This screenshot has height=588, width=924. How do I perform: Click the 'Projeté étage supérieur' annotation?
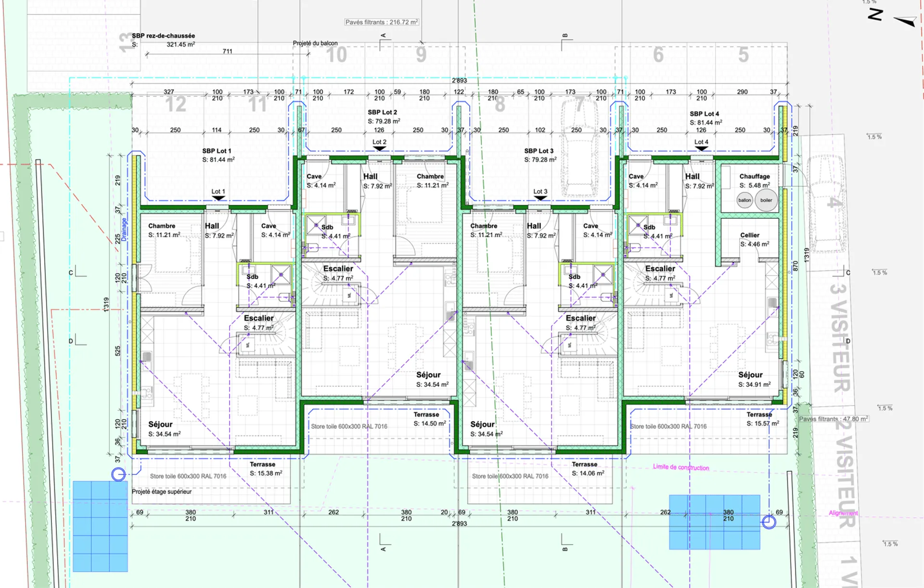pos(162,492)
